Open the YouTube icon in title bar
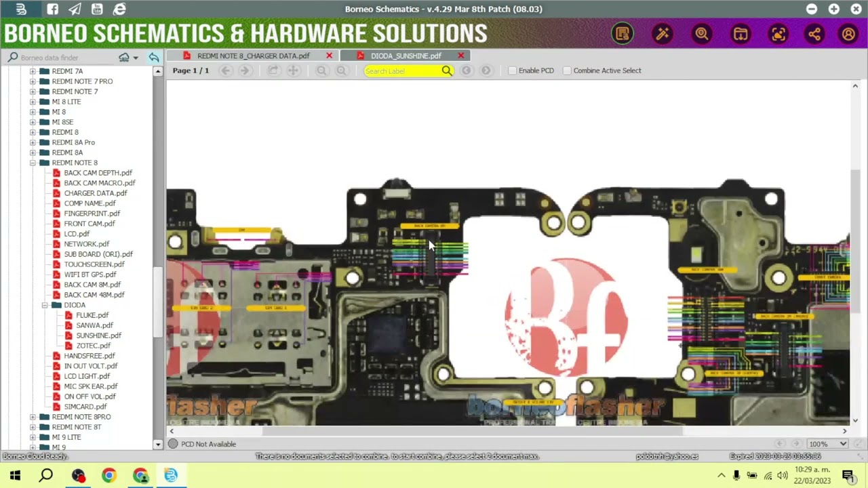Image resolution: width=868 pixels, height=488 pixels. point(97,9)
